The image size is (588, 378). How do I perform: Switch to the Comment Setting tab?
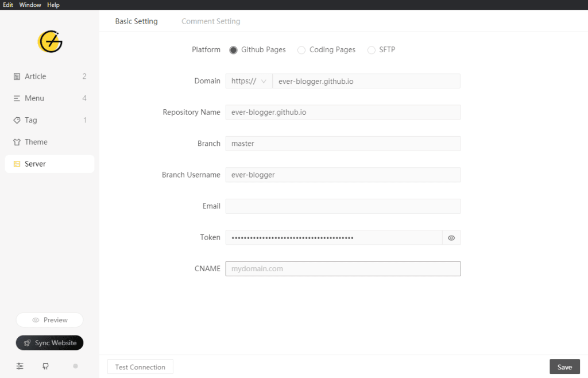211,21
